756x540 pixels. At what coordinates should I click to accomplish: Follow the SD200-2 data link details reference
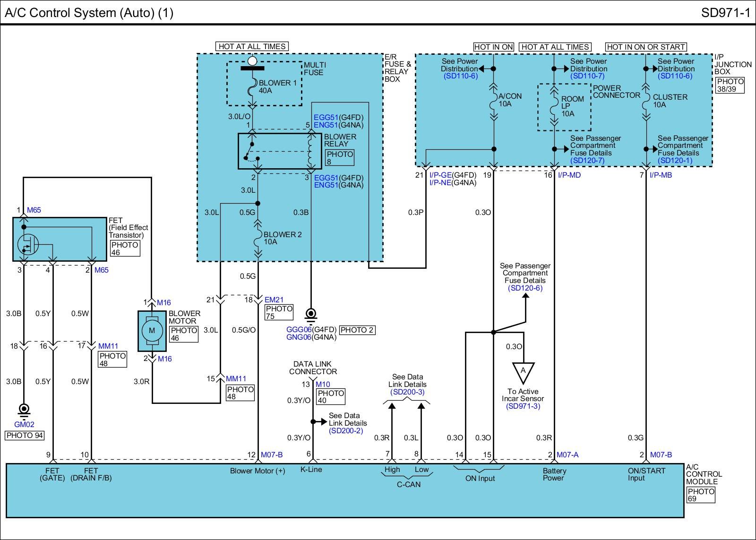[x=346, y=431]
